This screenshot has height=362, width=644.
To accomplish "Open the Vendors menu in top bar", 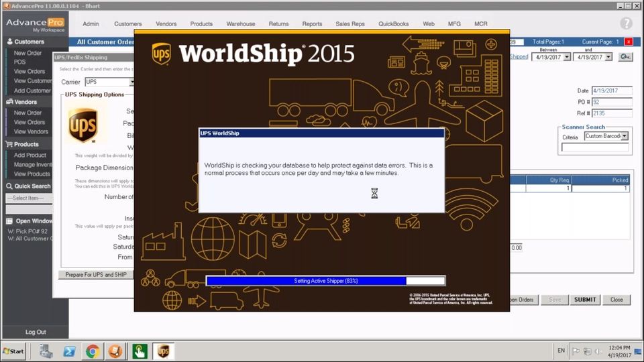I will tap(166, 24).
